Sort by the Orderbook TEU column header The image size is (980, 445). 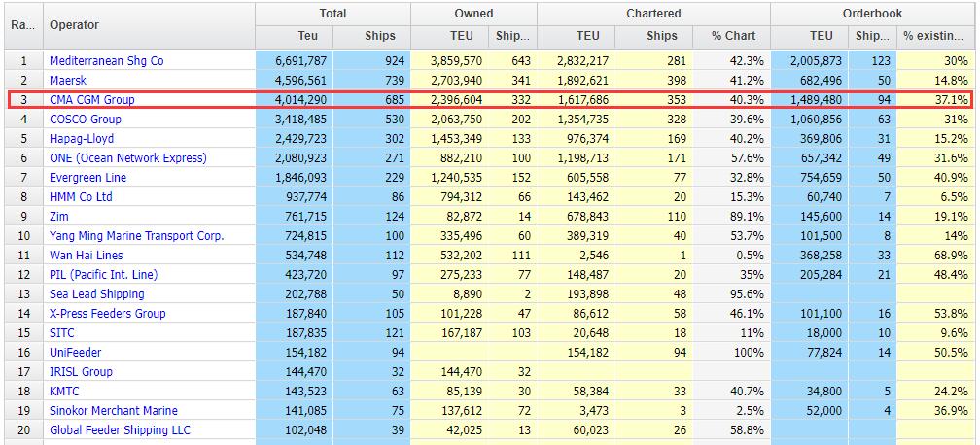809,36
